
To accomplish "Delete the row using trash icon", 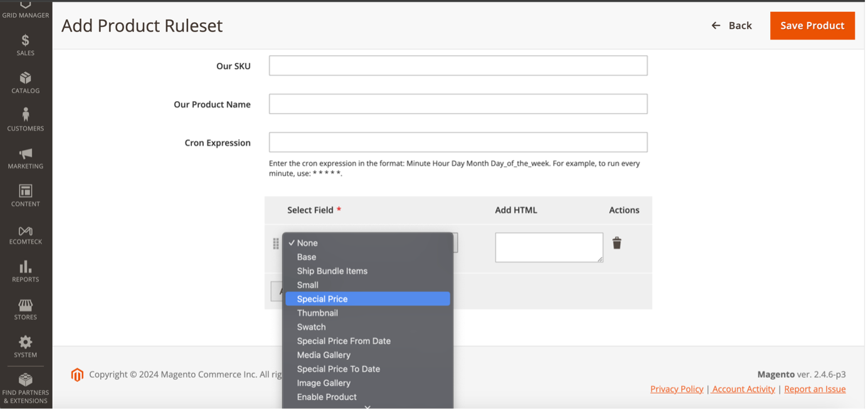I will 617,243.
